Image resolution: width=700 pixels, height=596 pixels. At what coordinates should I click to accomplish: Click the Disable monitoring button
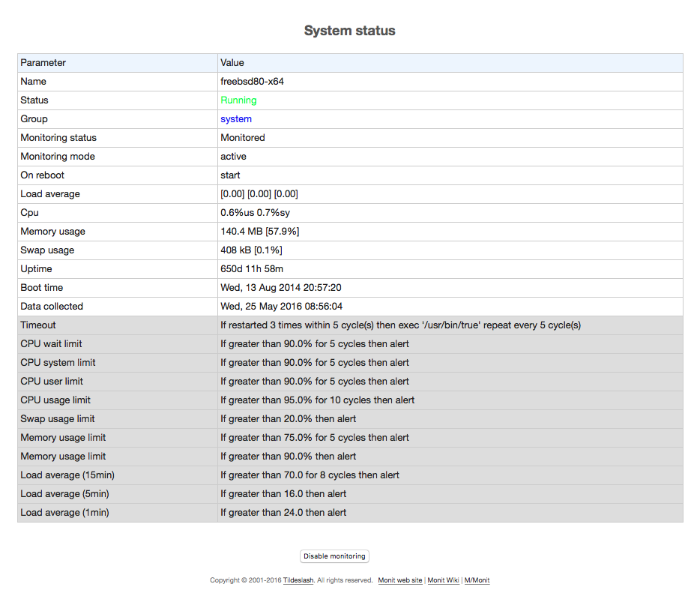(334, 556)
